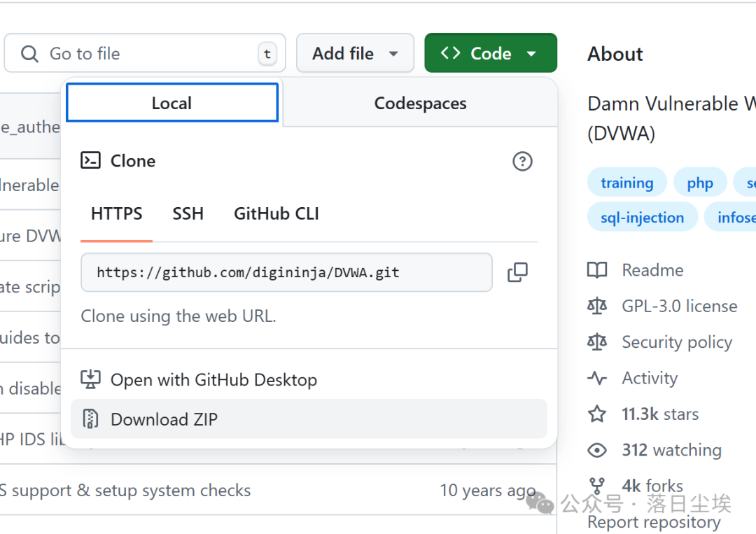Viewport: 756px width, 534px height.
Task: Click the Clone section heading
Action: pyautogui.click(x=133, y=161)
